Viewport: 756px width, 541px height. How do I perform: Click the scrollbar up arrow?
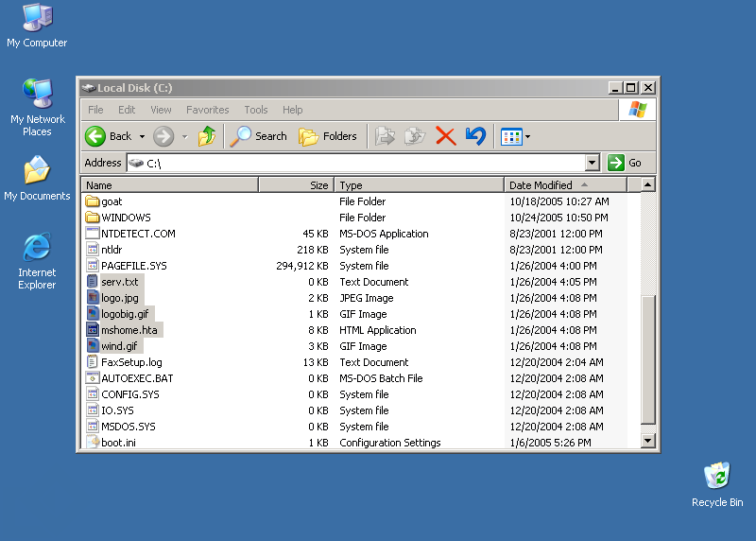point(648,184)
